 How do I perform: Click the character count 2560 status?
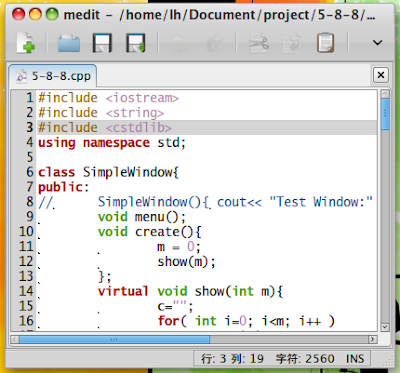(305, 359)
